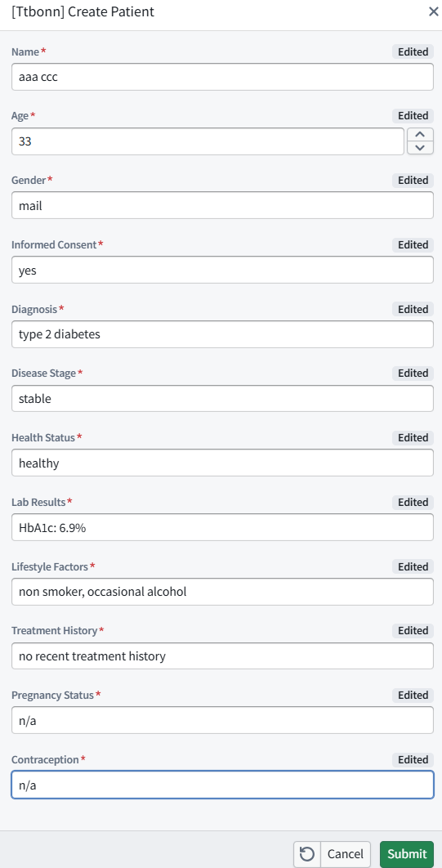Edit the Gender field containing mail

[222, 206]
